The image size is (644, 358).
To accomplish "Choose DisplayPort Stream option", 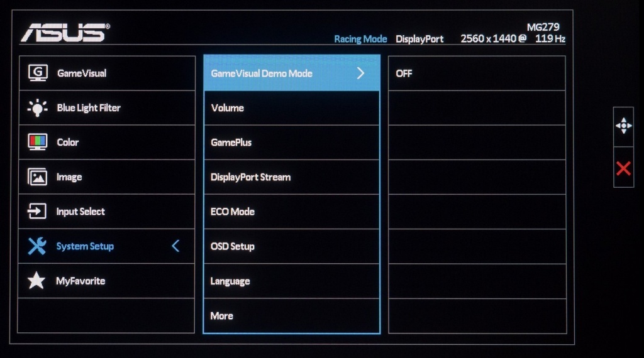I will [x=292, y=177].
